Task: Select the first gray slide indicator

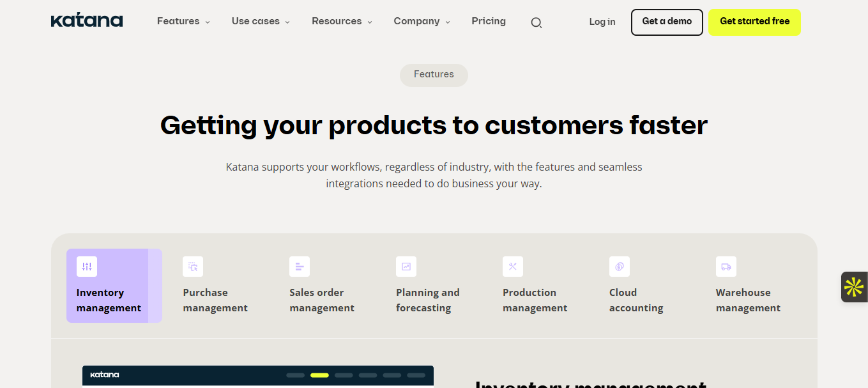Action: click(x=295, y=375)
